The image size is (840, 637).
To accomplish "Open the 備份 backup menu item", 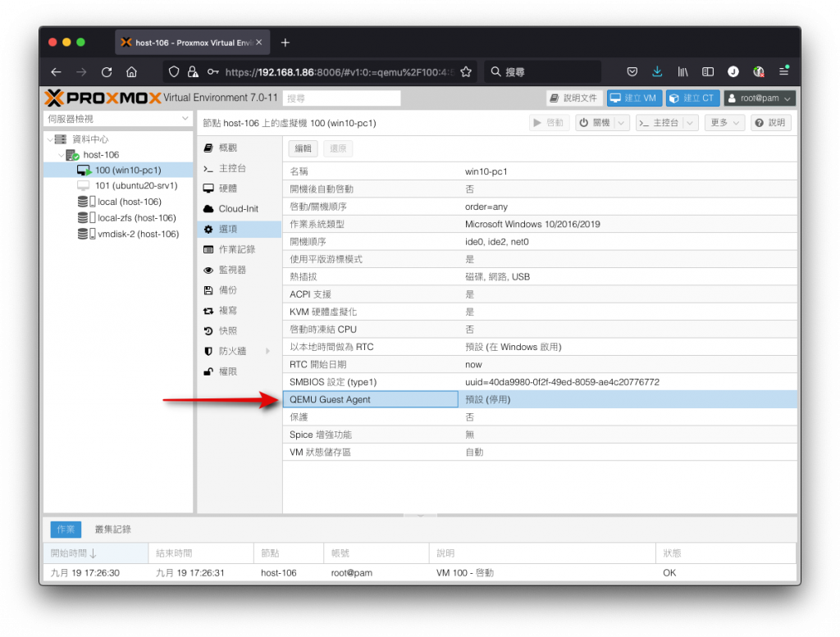I will click(x=240, y=290).
